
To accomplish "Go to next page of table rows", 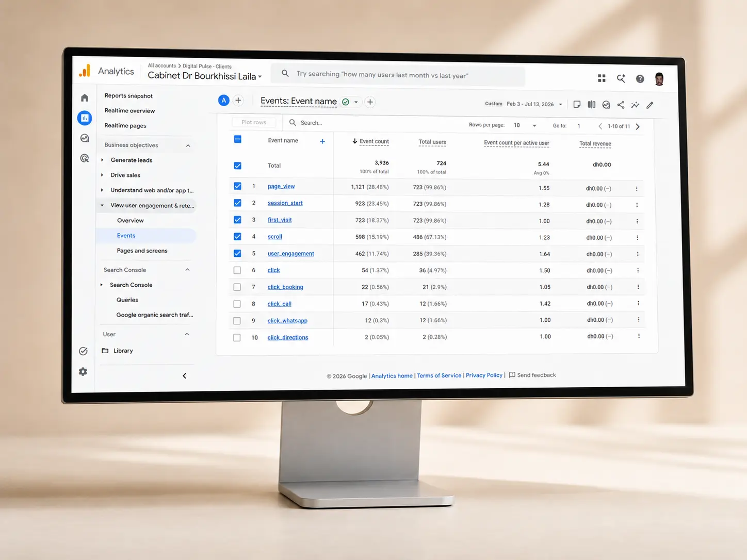I will click(x=638, y=126).
